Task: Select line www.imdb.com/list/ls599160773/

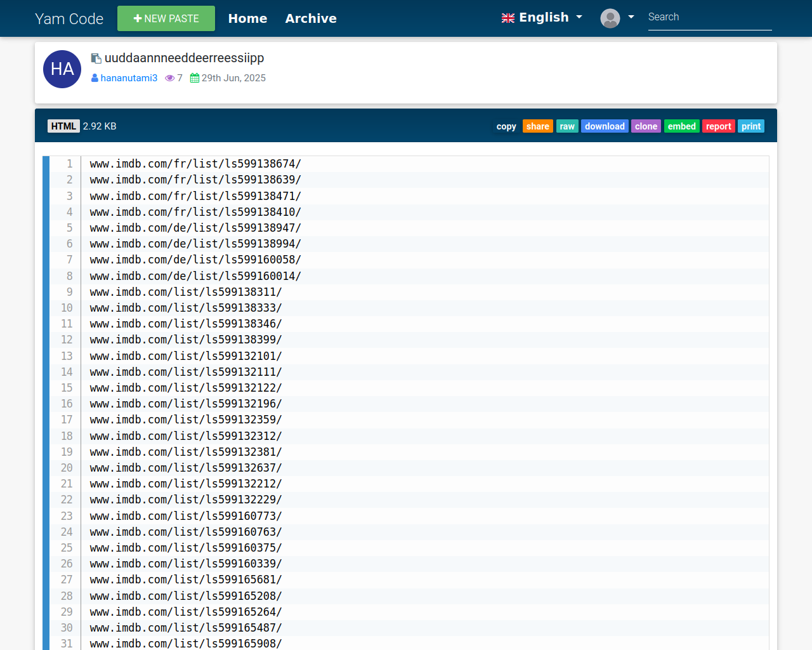Action: (186, 516)
